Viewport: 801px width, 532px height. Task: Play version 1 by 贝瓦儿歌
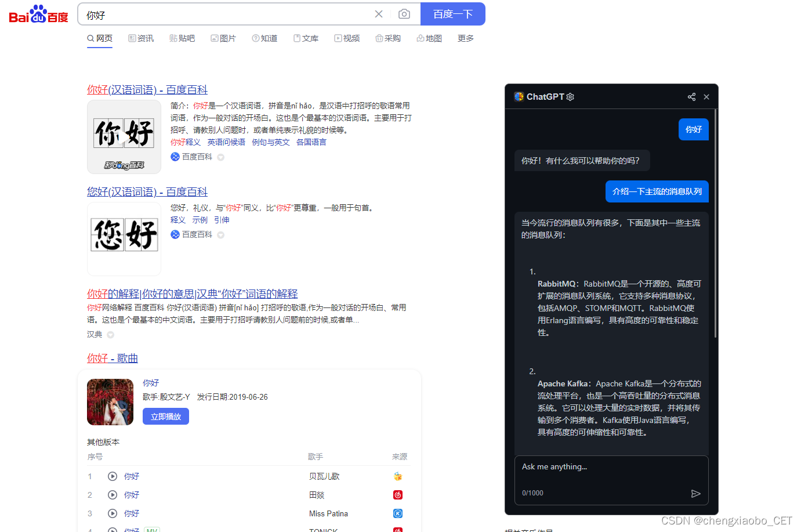coord(113,476)
